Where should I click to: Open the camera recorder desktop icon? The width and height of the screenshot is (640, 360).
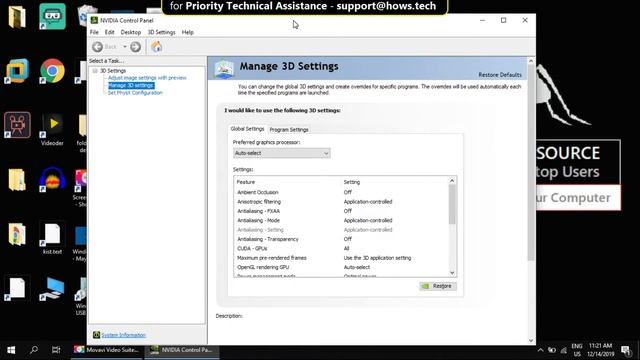pos(17,124)
